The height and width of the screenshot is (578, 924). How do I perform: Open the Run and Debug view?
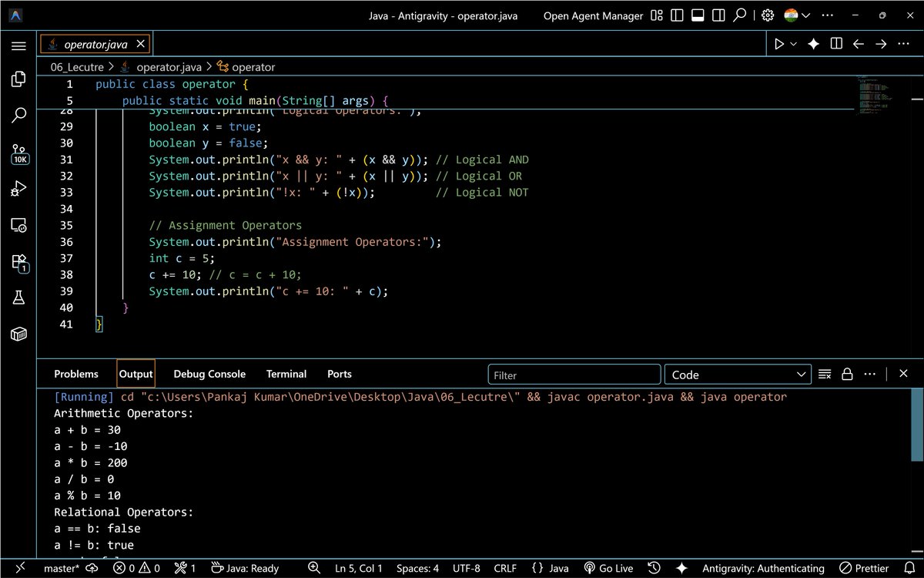tap(18, 188)
